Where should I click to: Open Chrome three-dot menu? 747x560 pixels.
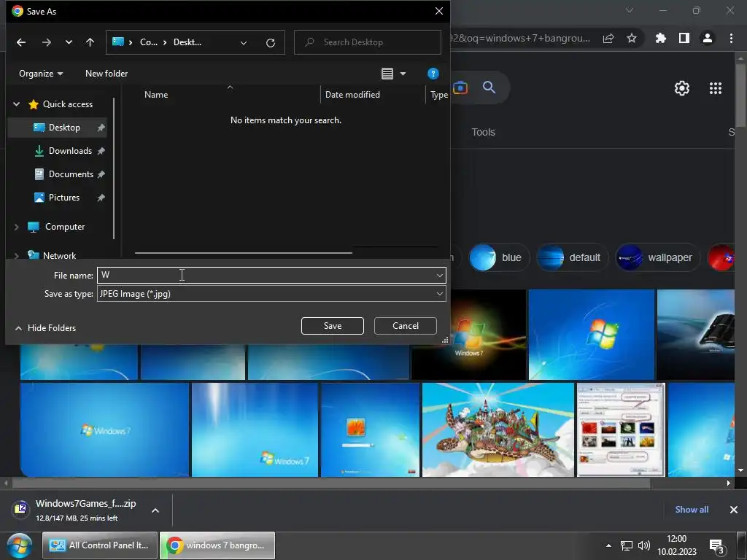[731, 38]
